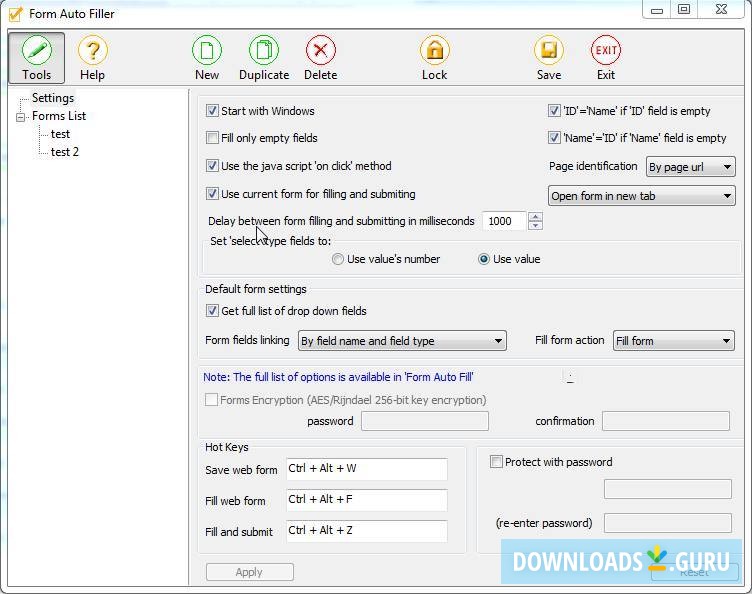Viewport: 752px width, 594px height.
Task: Toggle java script 'on click' method checkbox
Action: pos(212,166)
